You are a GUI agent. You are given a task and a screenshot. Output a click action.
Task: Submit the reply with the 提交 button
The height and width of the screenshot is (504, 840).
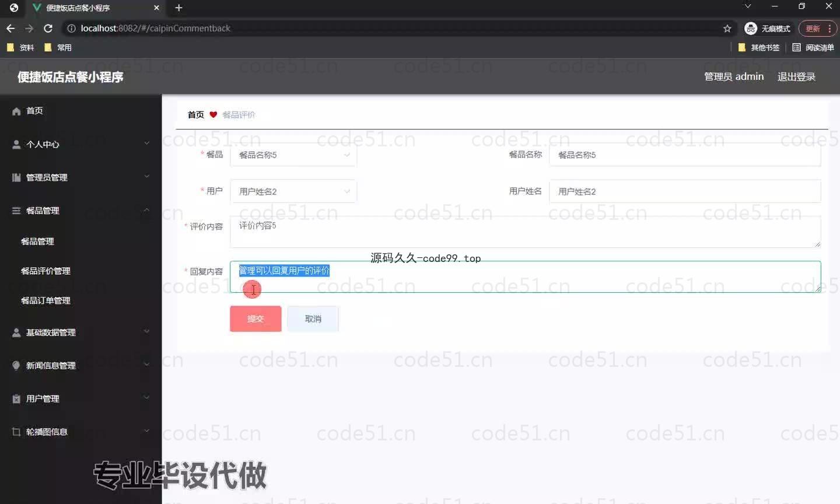(x=256, y=318)
